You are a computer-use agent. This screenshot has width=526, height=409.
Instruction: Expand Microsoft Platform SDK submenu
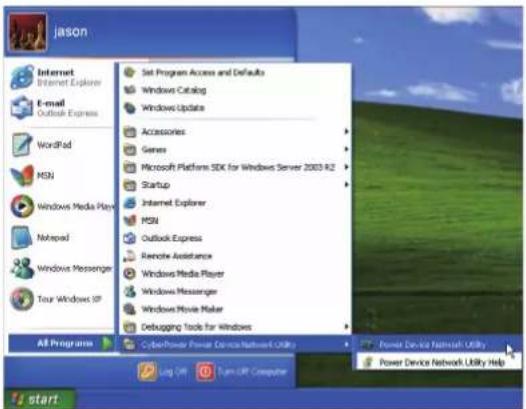tap(235, 167)
